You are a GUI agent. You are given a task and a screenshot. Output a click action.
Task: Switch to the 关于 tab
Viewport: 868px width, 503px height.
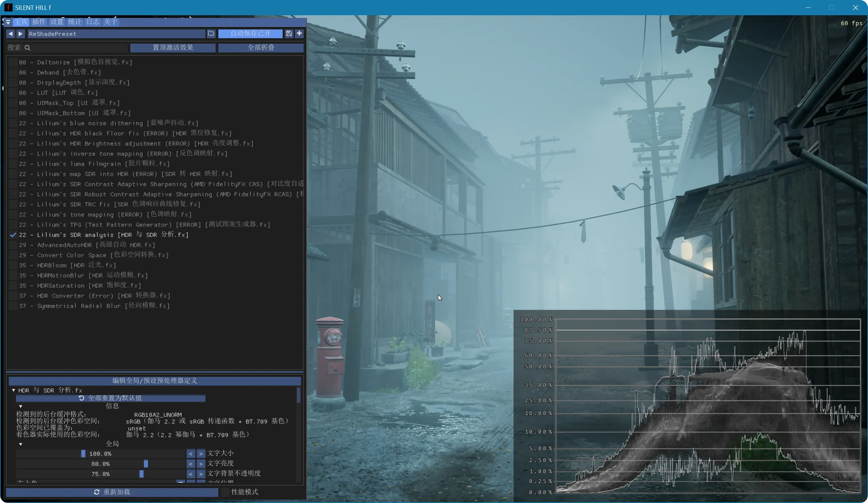point(111,22)
